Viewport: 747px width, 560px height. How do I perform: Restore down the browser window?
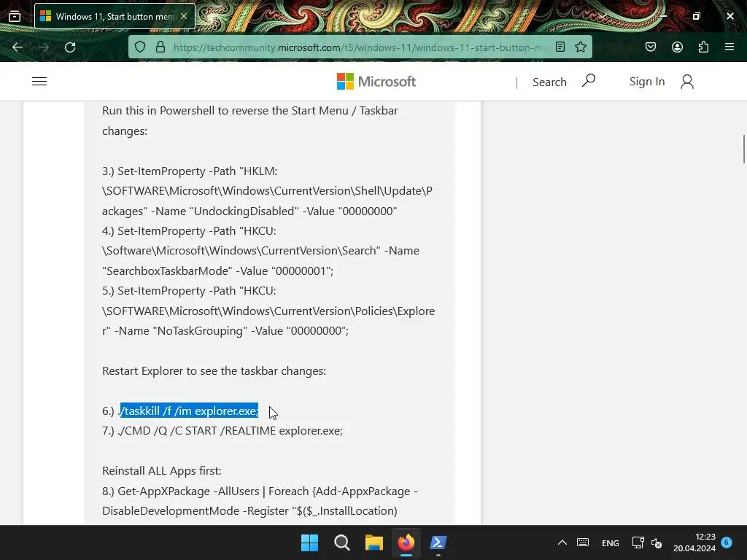tap(697, 16)
